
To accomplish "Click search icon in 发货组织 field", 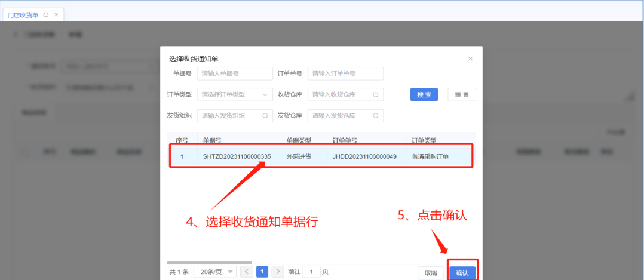I will coord(265,115).
